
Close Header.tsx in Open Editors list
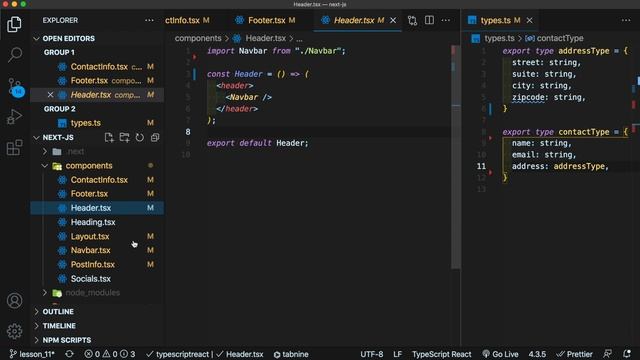pyautogui.click(x=50, y=95)
